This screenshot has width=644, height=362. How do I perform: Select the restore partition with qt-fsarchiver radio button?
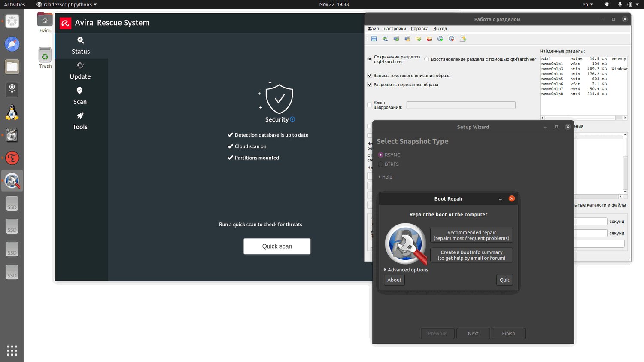tap(427, 59)
